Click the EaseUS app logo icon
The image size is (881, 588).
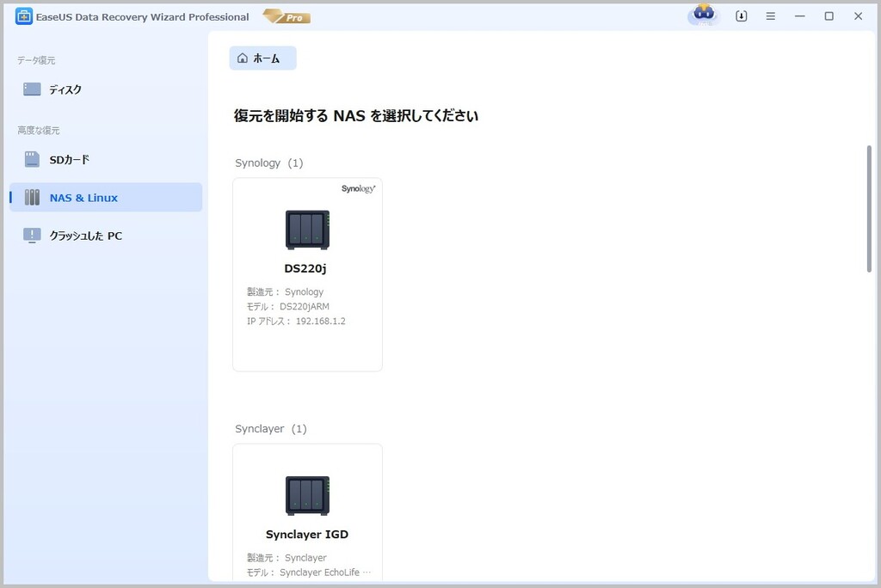pos(23,16)
